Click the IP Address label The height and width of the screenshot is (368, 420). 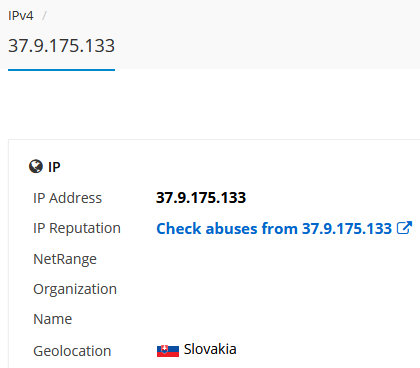click(67, 198)
